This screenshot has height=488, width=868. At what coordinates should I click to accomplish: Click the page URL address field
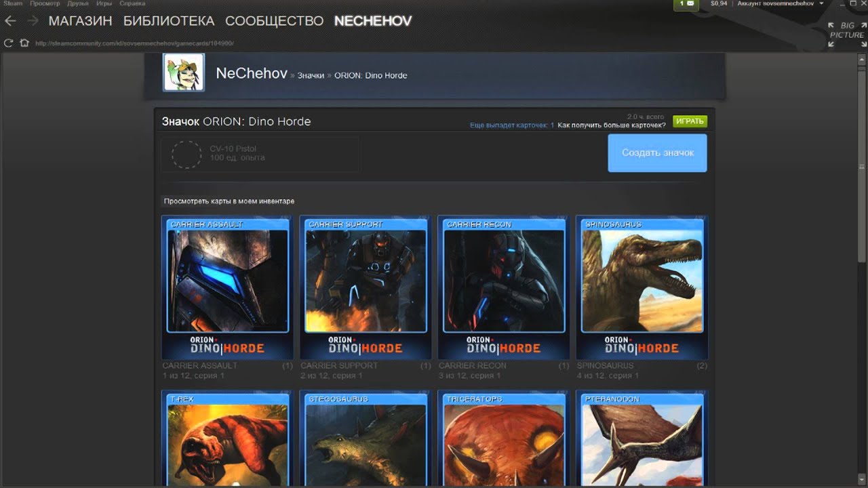point(134,43)
